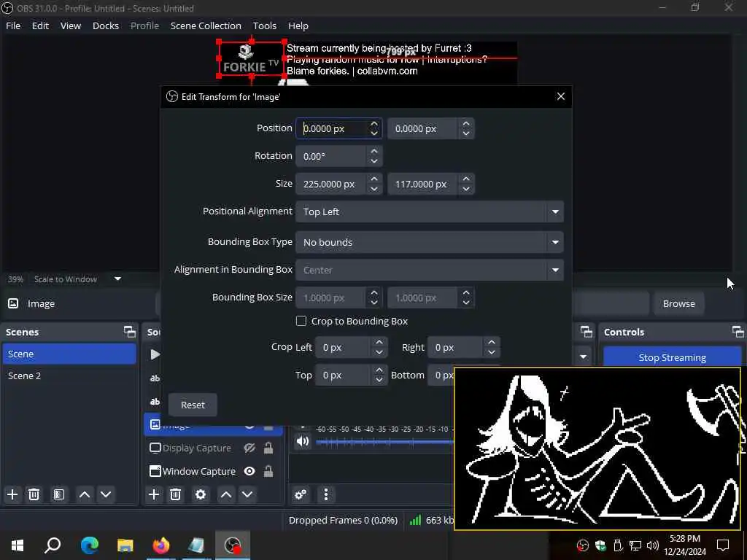The height and width of the screenshot is (560, 747).
Task: Click the Browse button
Action: (x=679, y=303)
